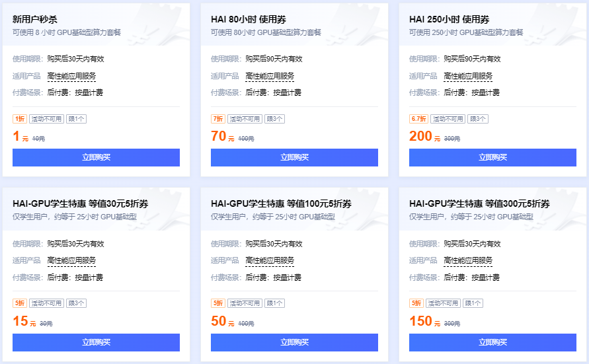Open 高性能应用服务 link in HAI 80小时 card
Screen dimensions: 589x364
pos(270,76)
